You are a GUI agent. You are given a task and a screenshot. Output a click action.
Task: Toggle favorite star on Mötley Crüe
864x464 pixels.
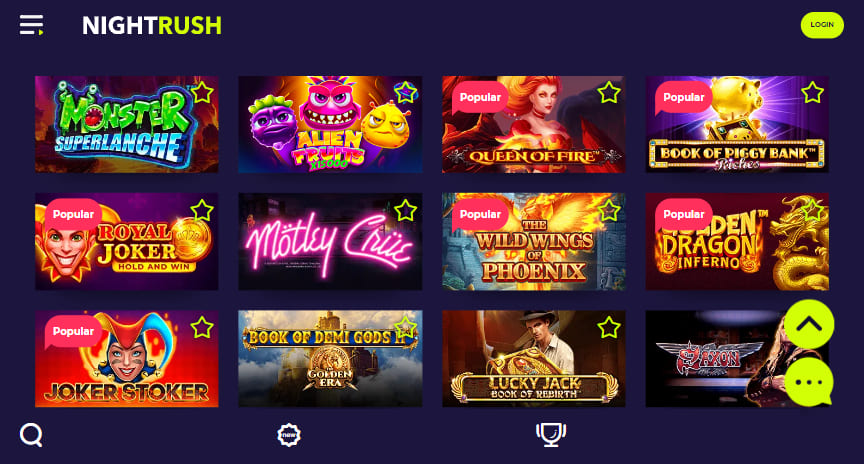pyautogui.click(x=406, y=210)
